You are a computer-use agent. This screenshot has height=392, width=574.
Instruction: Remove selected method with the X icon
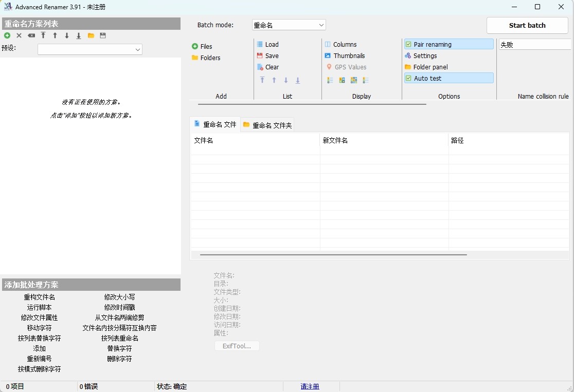pos(19,35)
